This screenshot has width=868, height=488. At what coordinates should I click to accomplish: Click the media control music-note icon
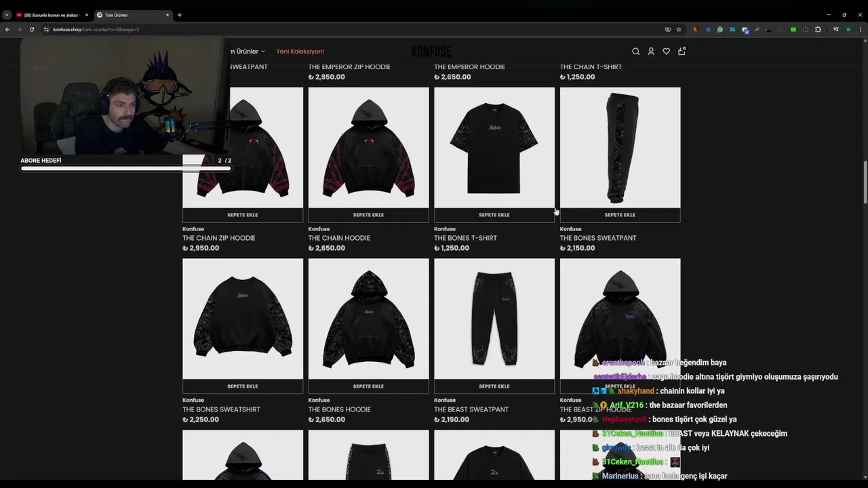coord(836,29)
